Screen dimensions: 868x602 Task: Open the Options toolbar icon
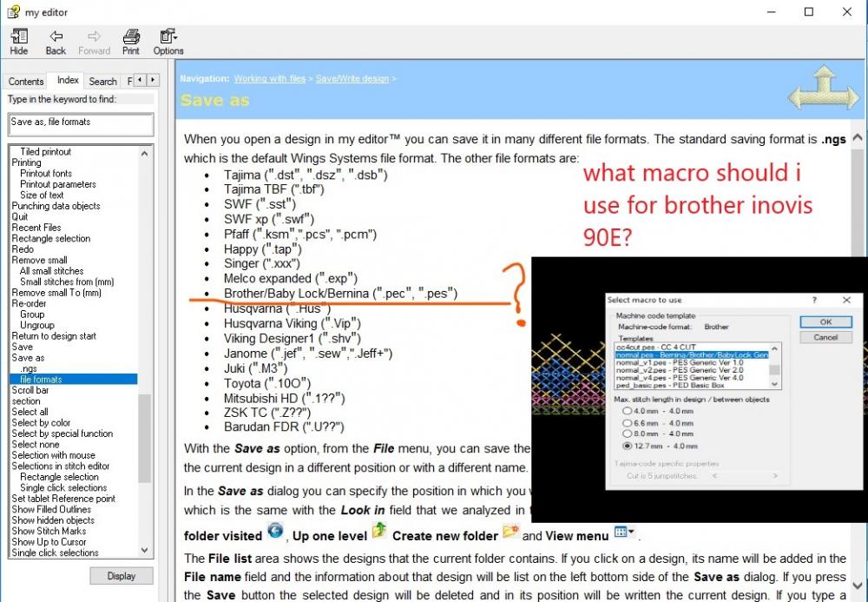click(x=168, y=38)
